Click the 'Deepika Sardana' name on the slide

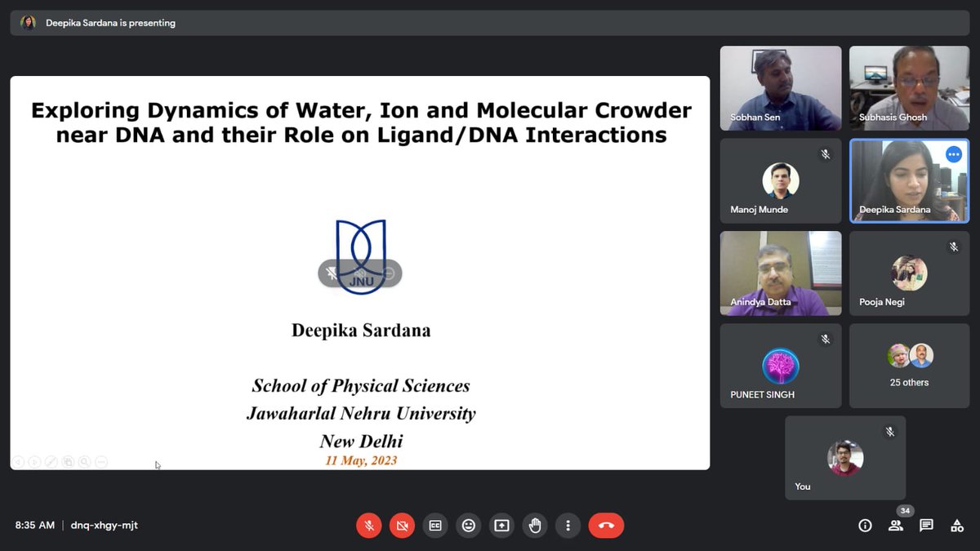361,331
